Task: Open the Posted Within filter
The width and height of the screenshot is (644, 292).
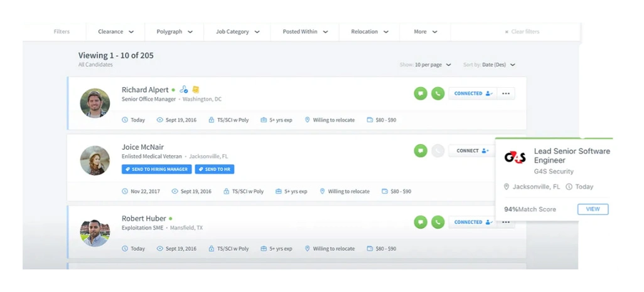Action: point(305,31)
